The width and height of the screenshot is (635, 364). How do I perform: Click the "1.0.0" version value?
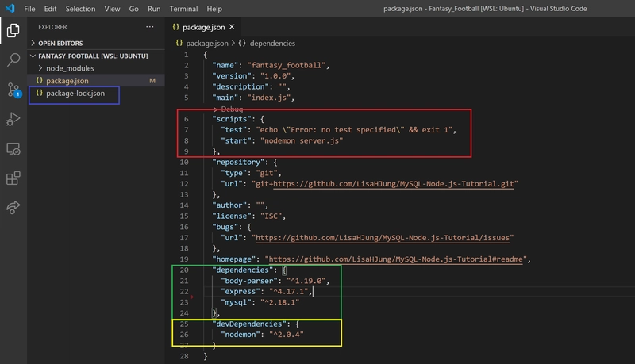pos(275,75)
